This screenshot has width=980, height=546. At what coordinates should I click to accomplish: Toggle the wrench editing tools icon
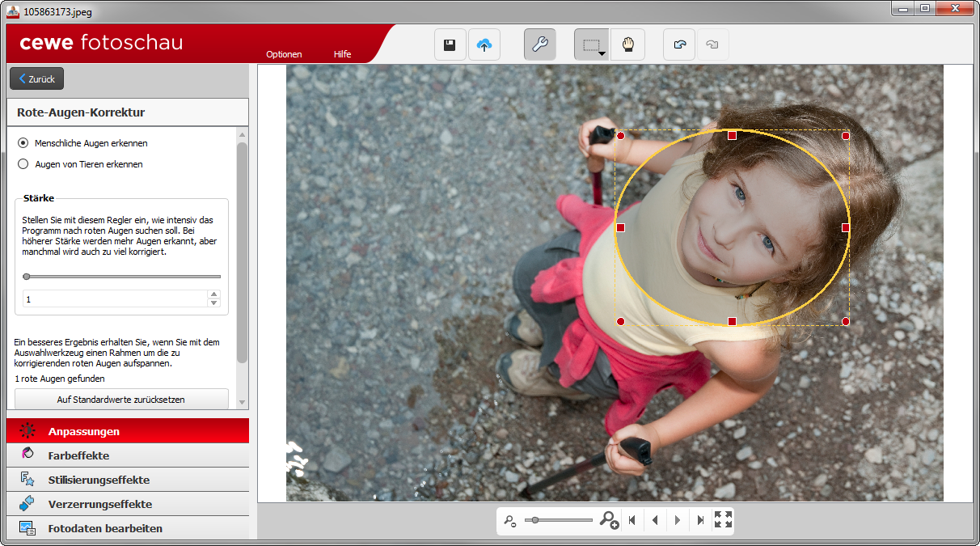(539, 44)
